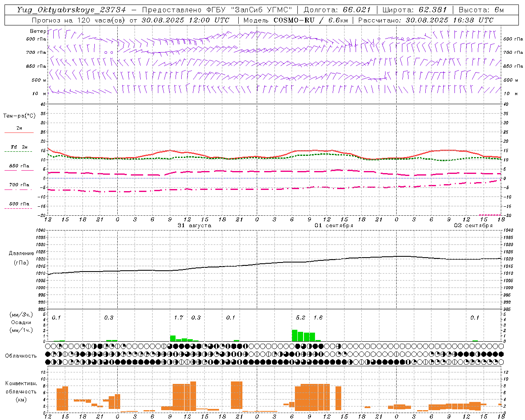Image resolution: width=525 pixels, height=420 pixels.
Task: Click the 01 сентября date label
Action: 333,226
